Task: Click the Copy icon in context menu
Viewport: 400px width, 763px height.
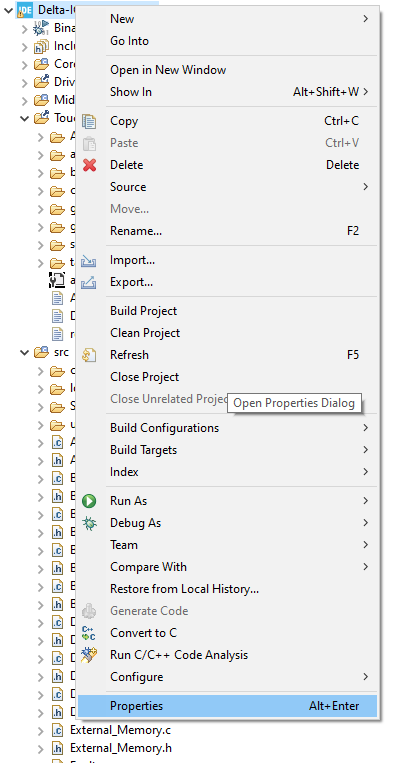Action: [90, 121]
